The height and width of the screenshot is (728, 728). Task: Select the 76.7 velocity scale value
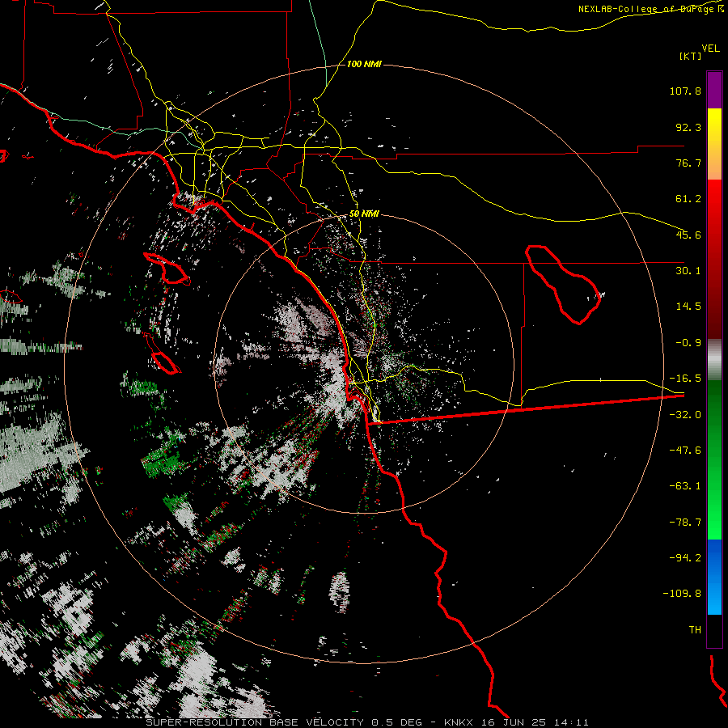(688, 163)
